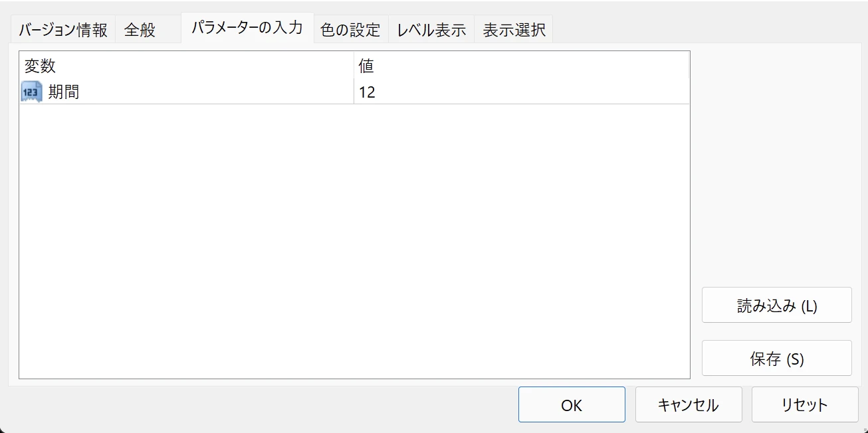Open the 表示選択 tab
The width and height of the screenshot is (868, 433).
514,31
